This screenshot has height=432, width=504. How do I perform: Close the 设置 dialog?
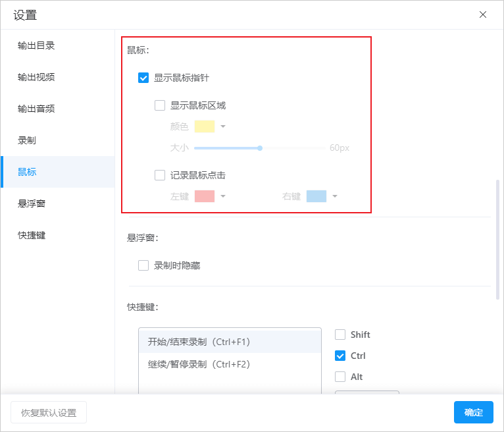pos(483,14)
